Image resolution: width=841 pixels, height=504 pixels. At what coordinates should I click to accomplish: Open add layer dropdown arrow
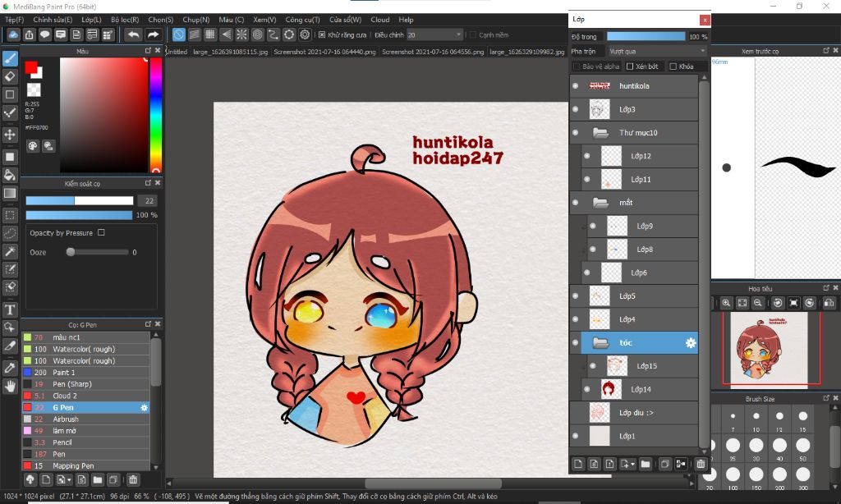click(633, 465)
